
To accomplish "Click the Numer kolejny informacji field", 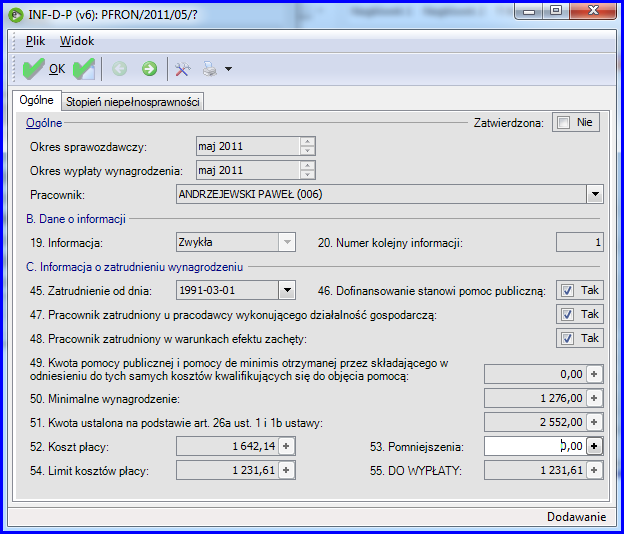I will [580, 242].
